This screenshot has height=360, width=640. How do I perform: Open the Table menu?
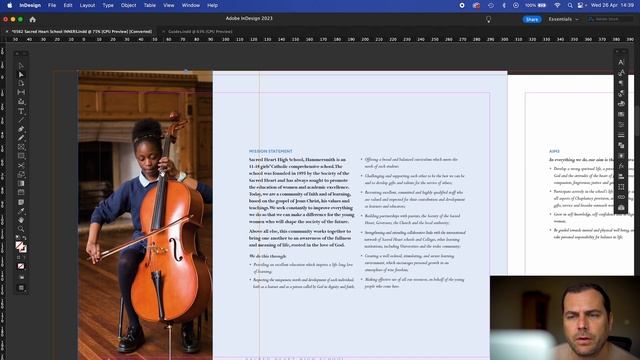click(x=149, y=5)
